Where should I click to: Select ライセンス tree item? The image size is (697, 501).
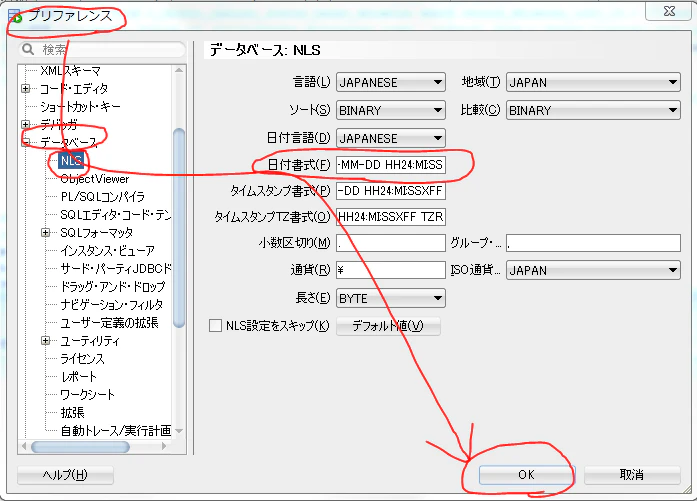click(82, 359)
